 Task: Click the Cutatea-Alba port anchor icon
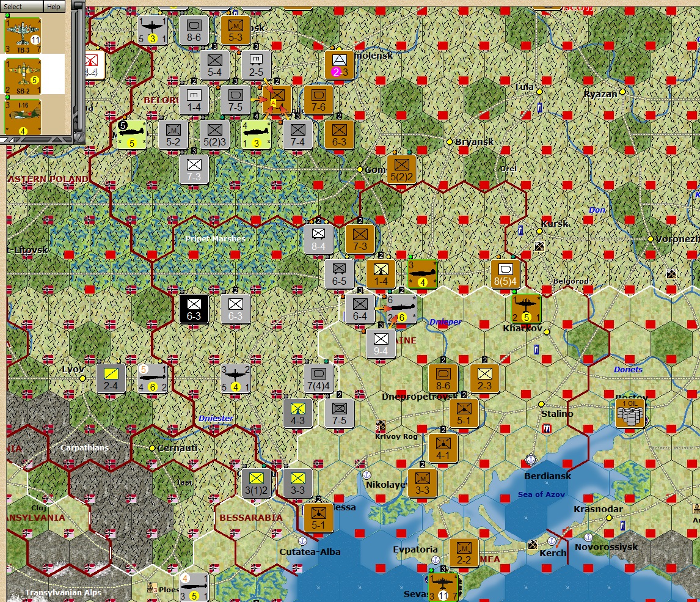coord(302,541)
